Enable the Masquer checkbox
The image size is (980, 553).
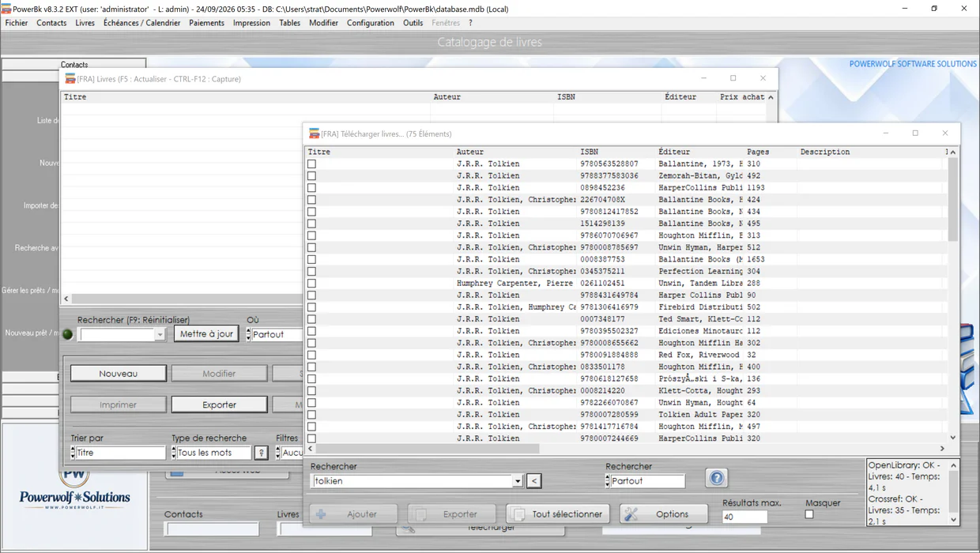tap(809, 514)
